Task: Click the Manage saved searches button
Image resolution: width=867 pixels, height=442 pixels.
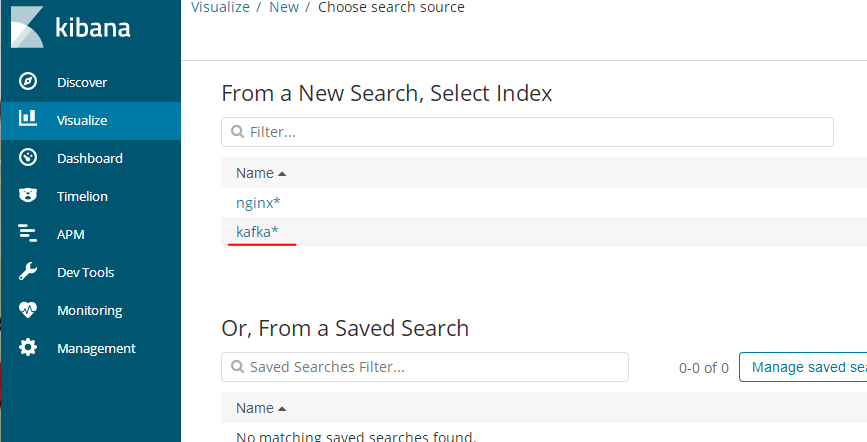Action: [x=803, y=367]
